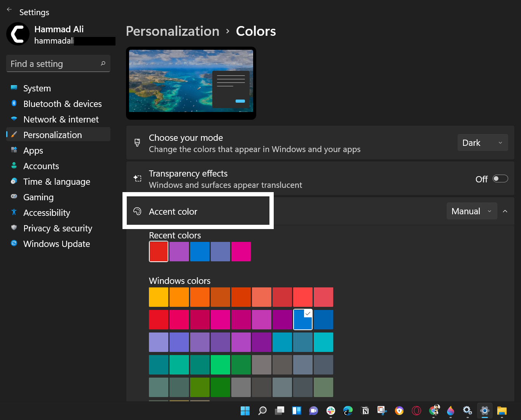Open Widgets from the taskbar
Image resolution: width=521 pixels, height=420 pixels.
coord(297,411)
